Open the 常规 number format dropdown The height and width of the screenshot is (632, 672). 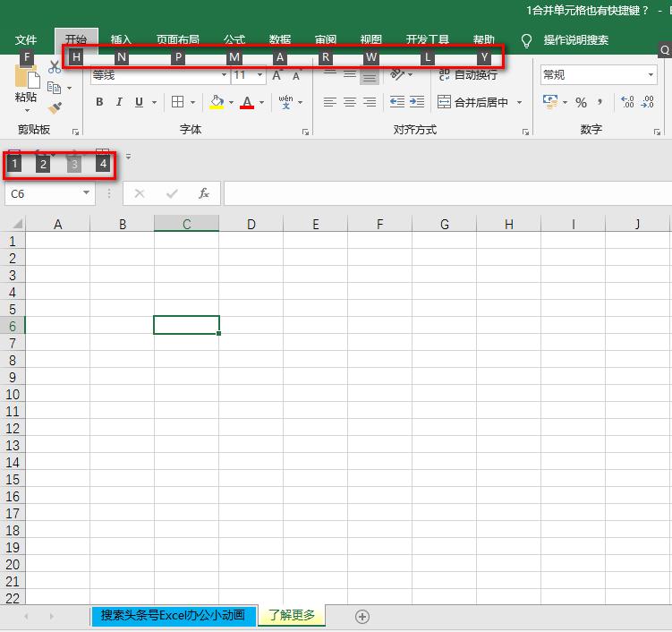(651, 75)
